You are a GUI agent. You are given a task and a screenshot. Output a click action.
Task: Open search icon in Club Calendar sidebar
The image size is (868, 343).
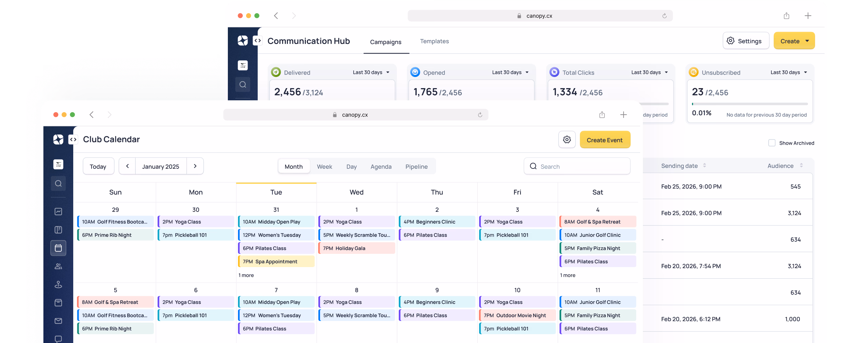coord(58,183)
